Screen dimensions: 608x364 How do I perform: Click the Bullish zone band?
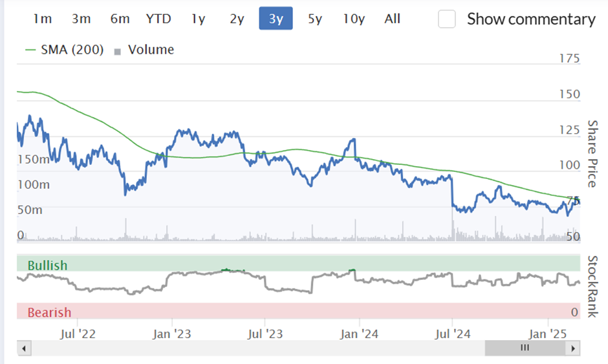(x=298, y=264)
